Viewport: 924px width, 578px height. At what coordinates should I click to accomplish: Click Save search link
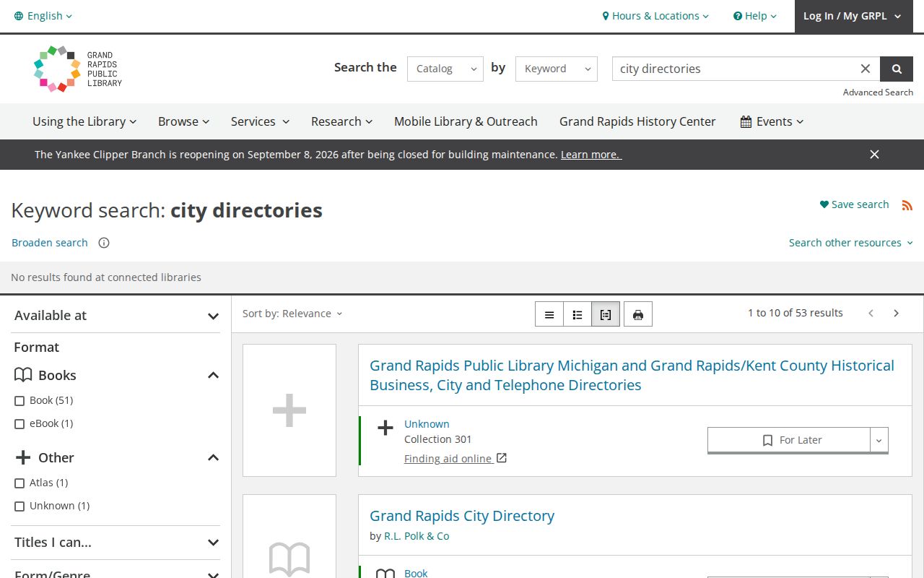(855, 204)
